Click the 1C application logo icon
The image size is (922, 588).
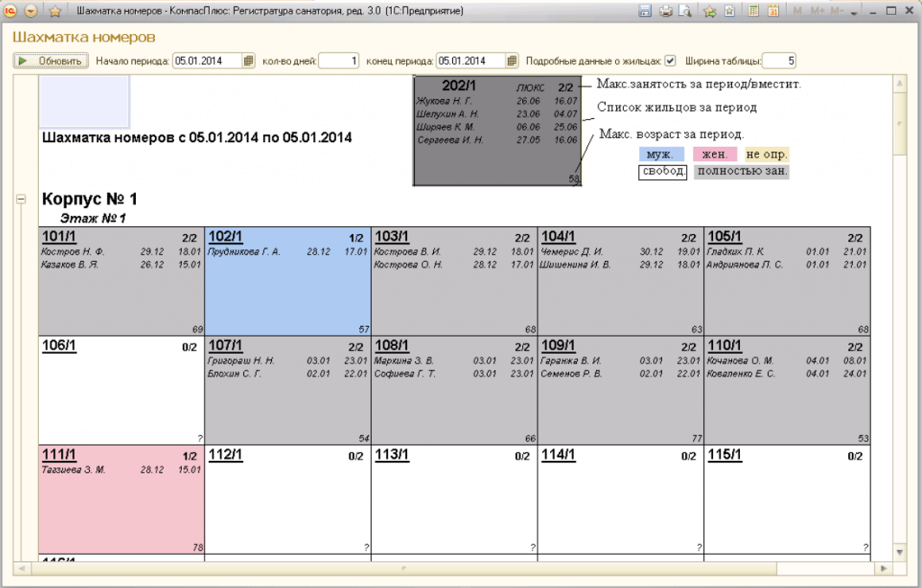click(11, 11)
